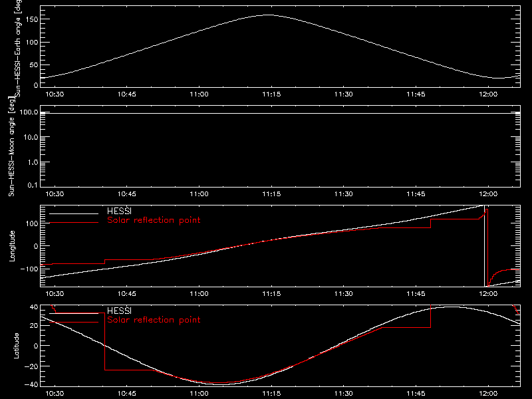Click white HESSI legend line in Longitude plot
The height and width of the screenshot is (399, 532).
[74, 213]
